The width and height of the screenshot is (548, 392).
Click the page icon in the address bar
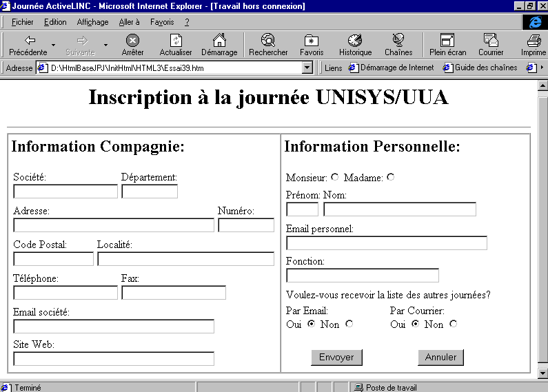point(42,68)
